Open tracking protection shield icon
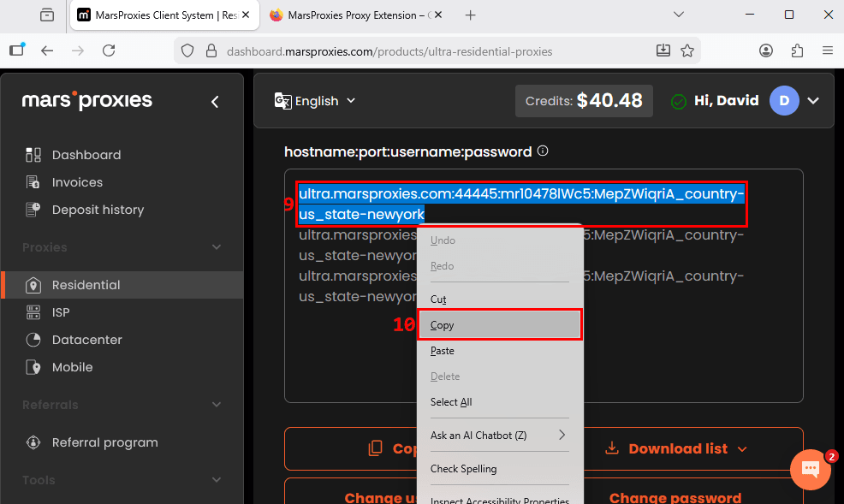 click(187, 51)
